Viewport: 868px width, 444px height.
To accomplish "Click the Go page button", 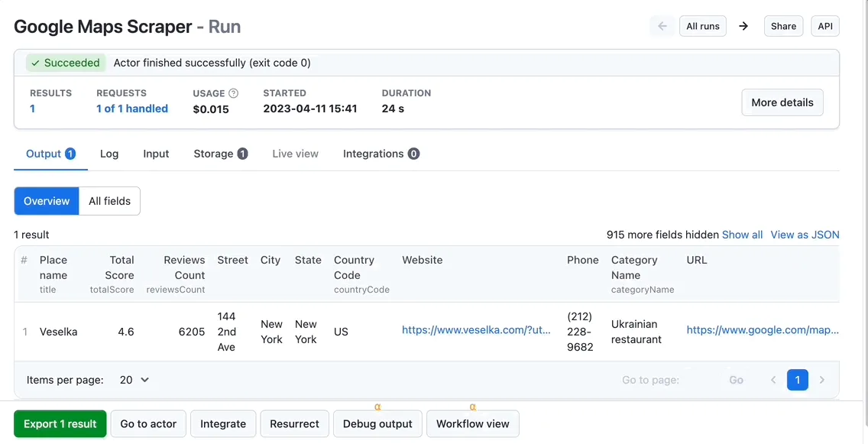I will (x=736, y=380).
